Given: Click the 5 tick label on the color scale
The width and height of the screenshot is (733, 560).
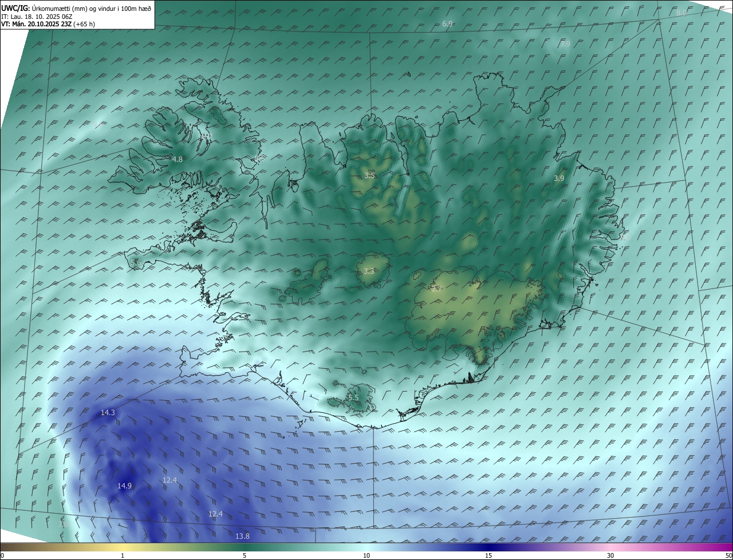Looking at the screenshot, I should click(x=245, y=555).
